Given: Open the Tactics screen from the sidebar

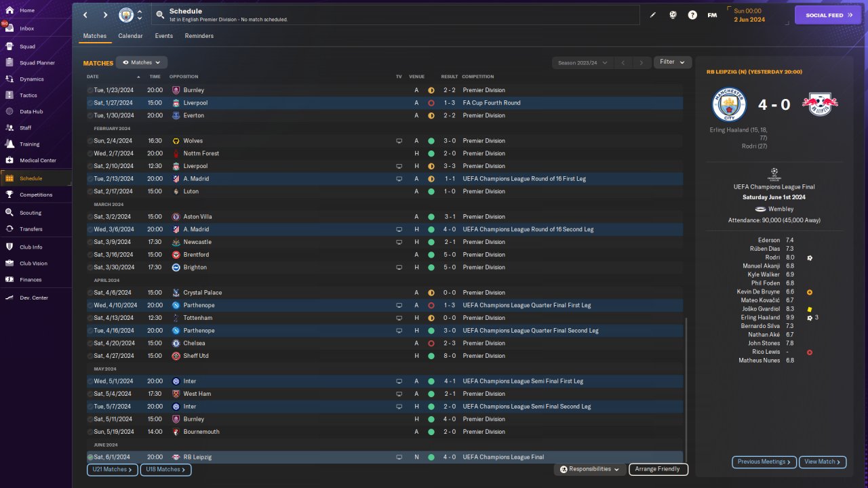Looking at the screenshot, I should click(28, 96).
